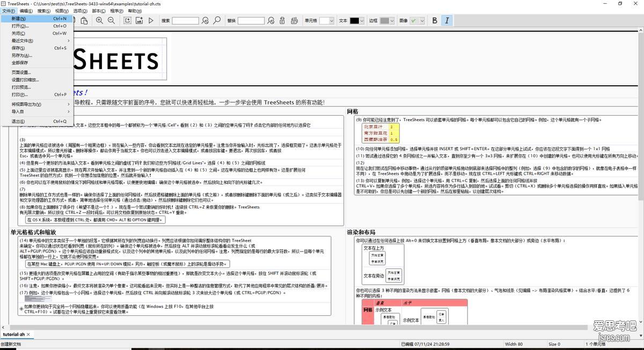Select the OS X 系统 note cell

tap(95, 220)
